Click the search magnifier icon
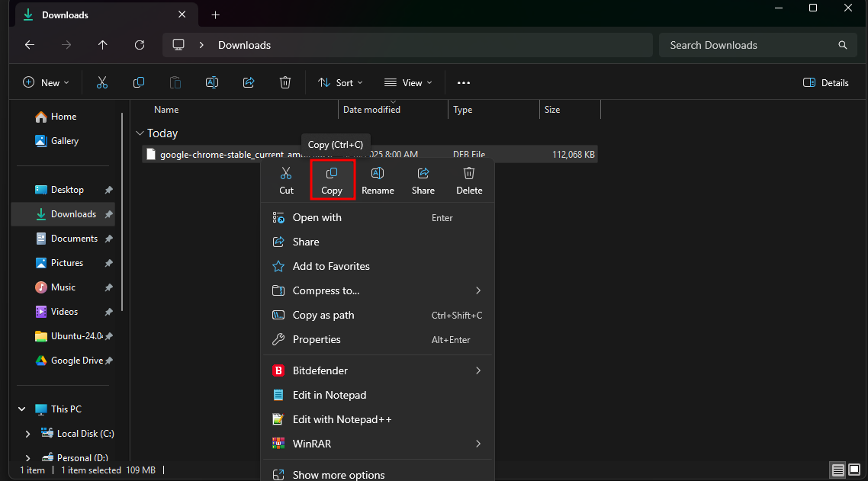Screen dimensions: 868x481 (x=843, y=45)
